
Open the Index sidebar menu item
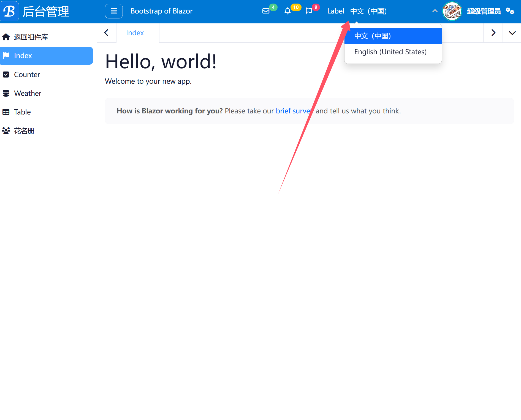47,56
